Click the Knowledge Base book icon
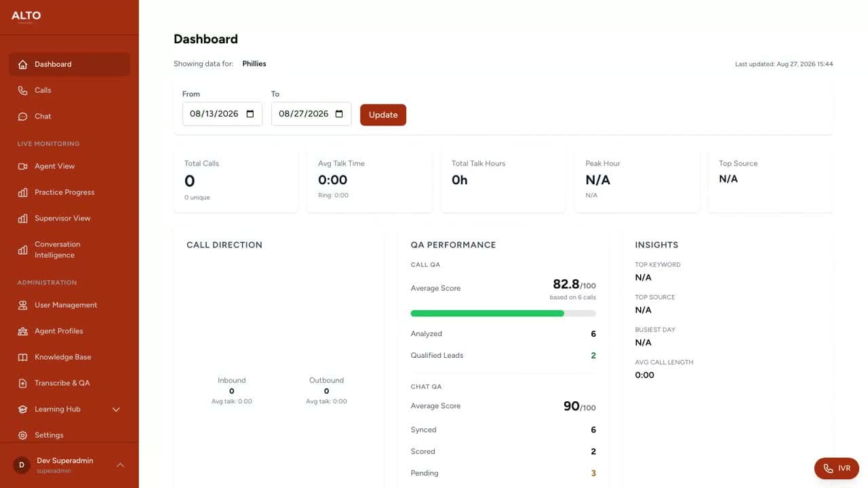 [22, 357]
